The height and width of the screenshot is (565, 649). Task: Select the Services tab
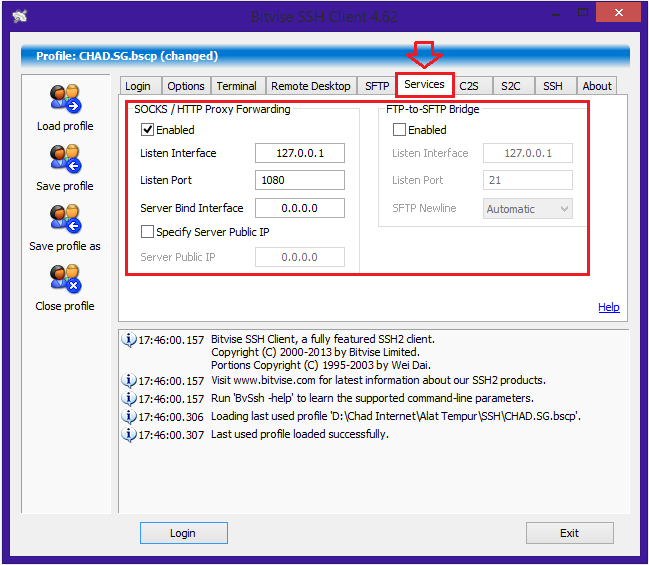[424, 84]
